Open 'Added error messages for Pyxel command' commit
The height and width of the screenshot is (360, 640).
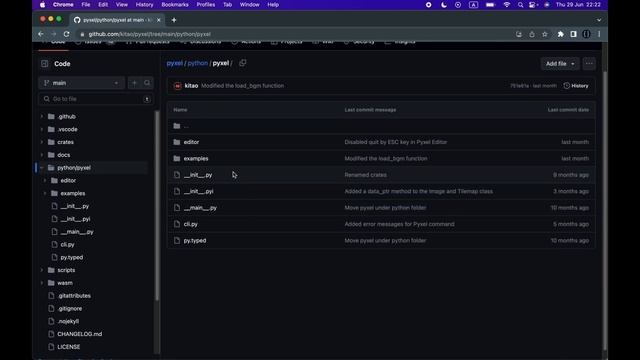pos(399,224)
